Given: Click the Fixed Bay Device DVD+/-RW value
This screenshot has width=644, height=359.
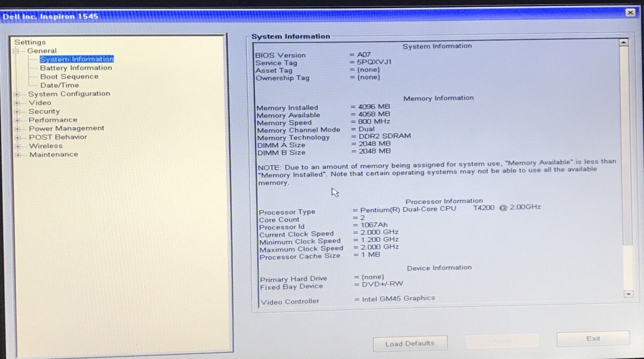Looking at the screenshot, I should [383, 284].
